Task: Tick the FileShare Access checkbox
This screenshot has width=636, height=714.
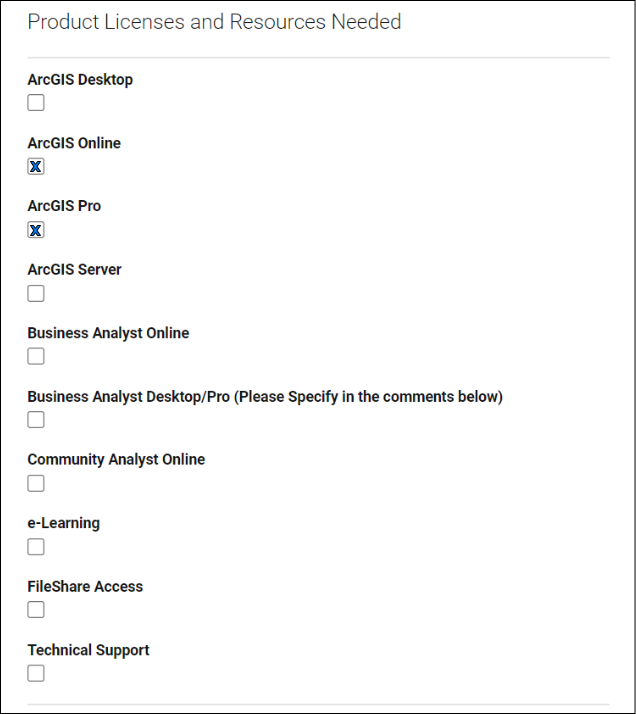Action: [x=36, y=609]
